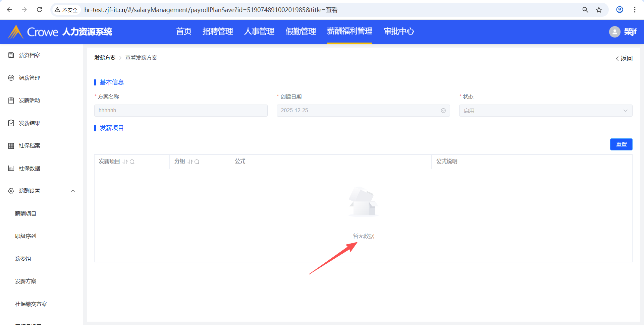Screen dimensions: 644x325
Task: Click the 发薪方案 breadcrumb link
Action: (105, 58)
